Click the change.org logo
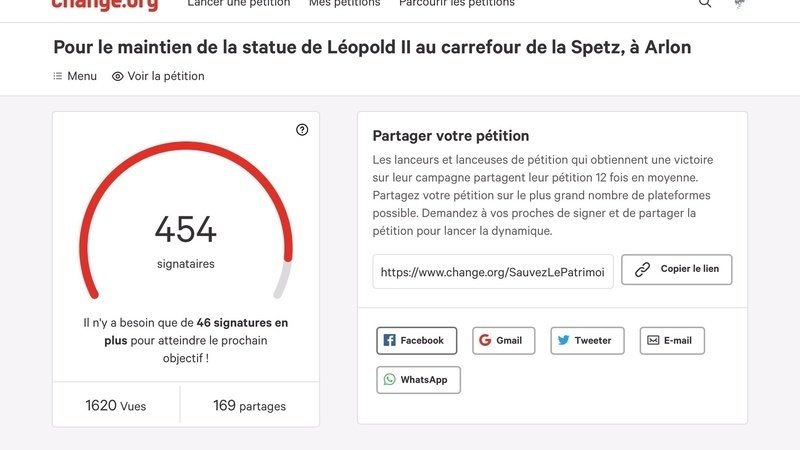Screen dimensions: 800x450 [x=103, y=4]
